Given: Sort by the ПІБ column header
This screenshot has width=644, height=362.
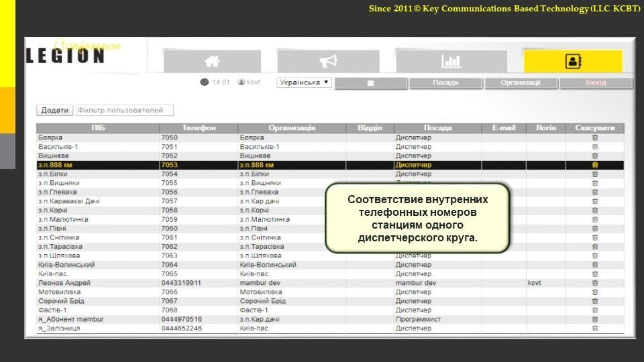Looking at the screenshot, I should (98, 128).
